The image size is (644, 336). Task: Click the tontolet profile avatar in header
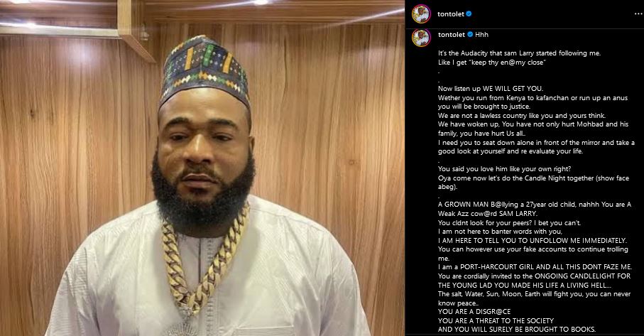[x=421, y=14]
